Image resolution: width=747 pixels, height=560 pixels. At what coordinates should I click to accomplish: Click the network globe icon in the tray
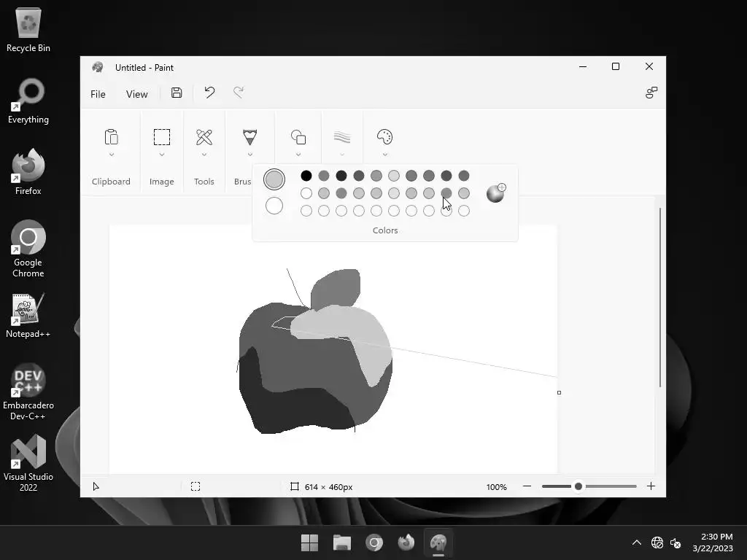[657, 542]
